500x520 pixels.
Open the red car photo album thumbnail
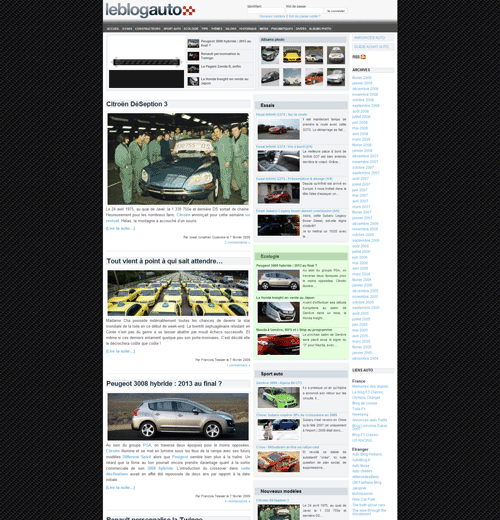pyautogui.click(x=314, y=77)
